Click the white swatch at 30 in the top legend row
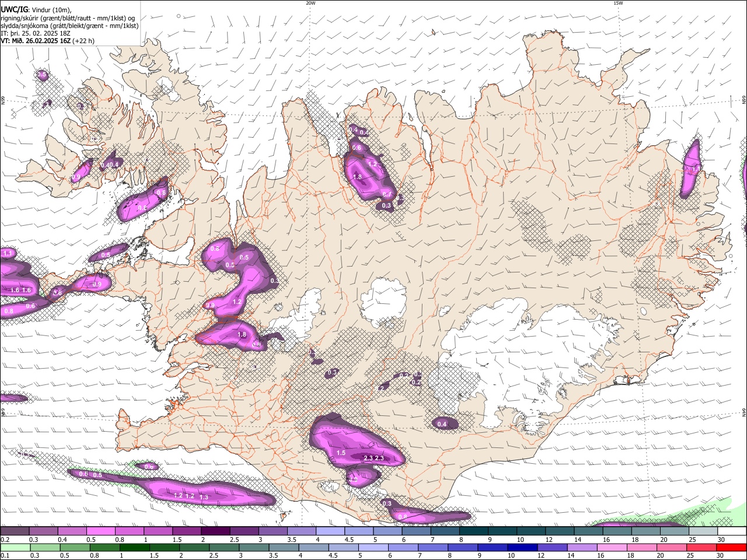 (x=732, y=531)
